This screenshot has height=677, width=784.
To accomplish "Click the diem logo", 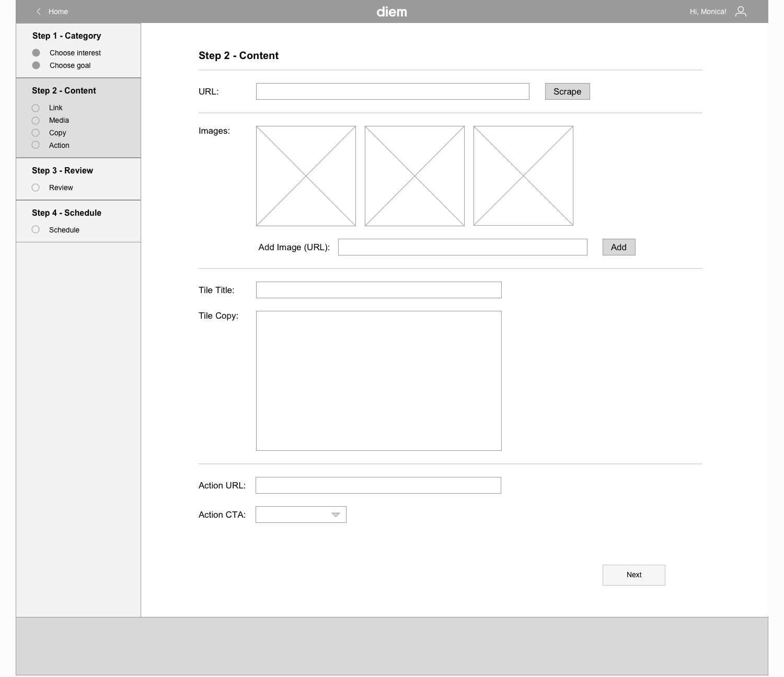I will click(391, 11).
